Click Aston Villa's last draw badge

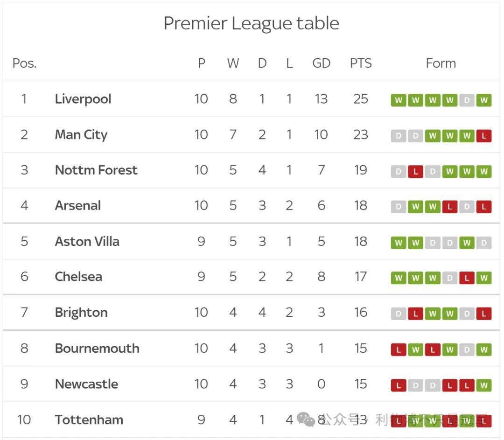pos(484,243)
